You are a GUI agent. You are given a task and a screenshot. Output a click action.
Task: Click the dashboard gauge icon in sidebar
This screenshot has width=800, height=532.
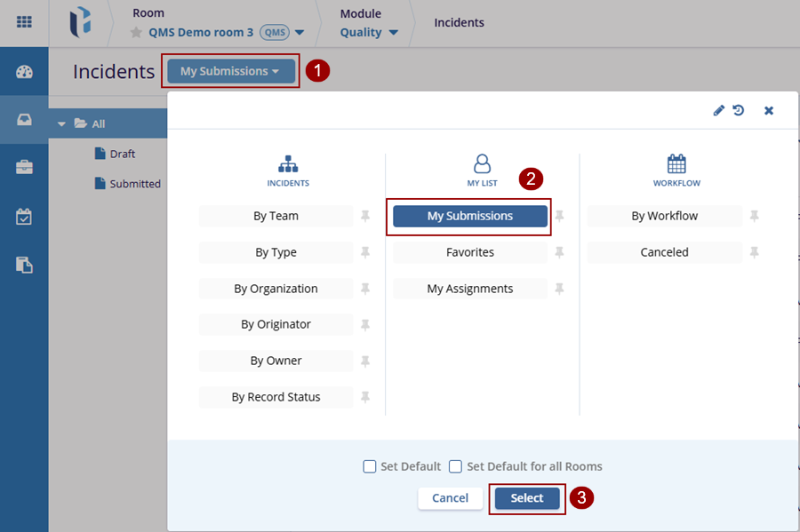tap(24, 72)
